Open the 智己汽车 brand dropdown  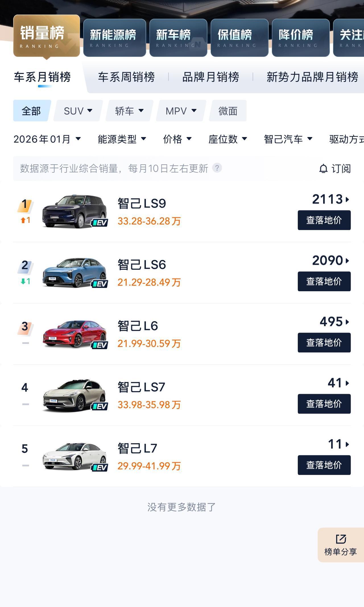288,139
